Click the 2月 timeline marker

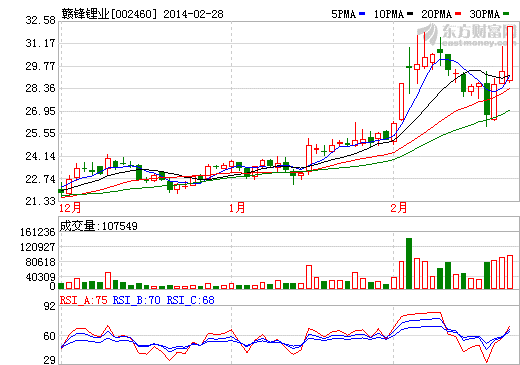tap(399, 208)
